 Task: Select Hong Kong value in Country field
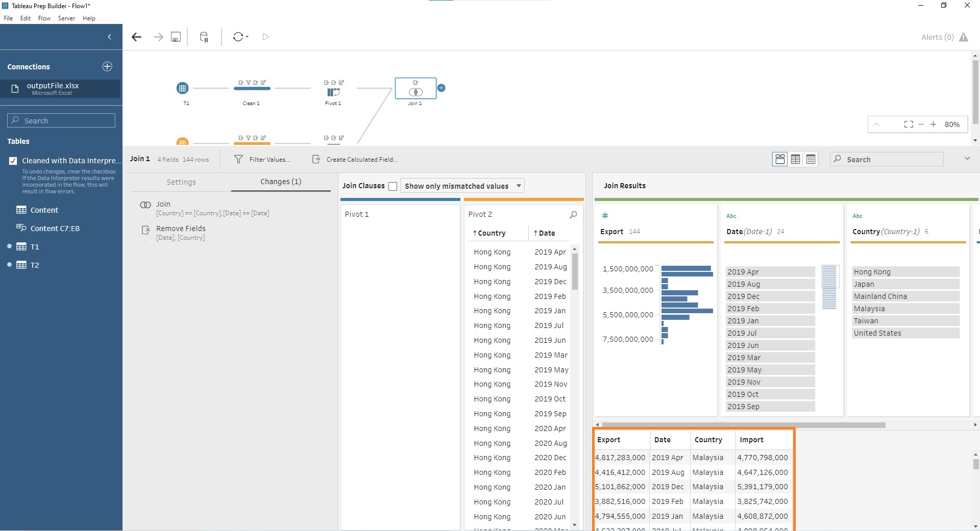[x=906, y=272]
